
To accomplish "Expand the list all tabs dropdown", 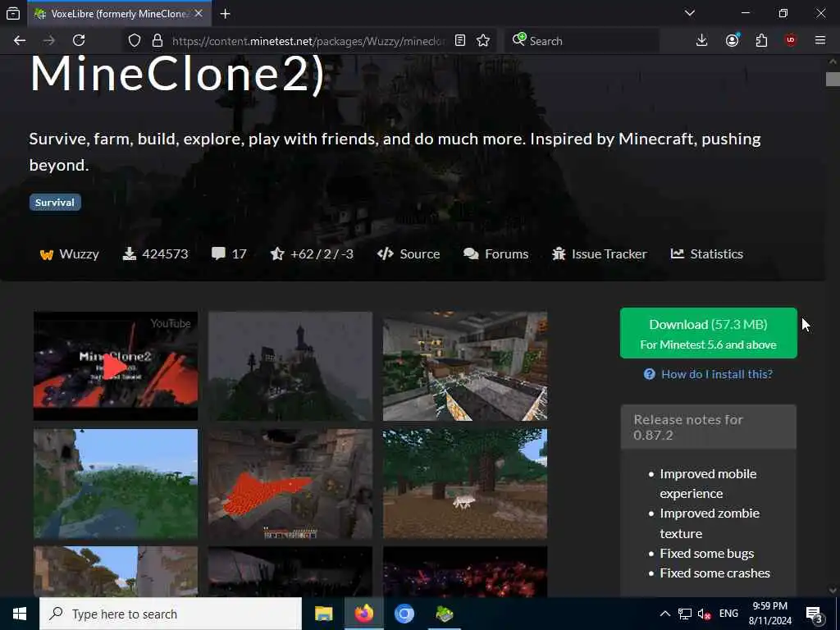I will click(689, 13).
